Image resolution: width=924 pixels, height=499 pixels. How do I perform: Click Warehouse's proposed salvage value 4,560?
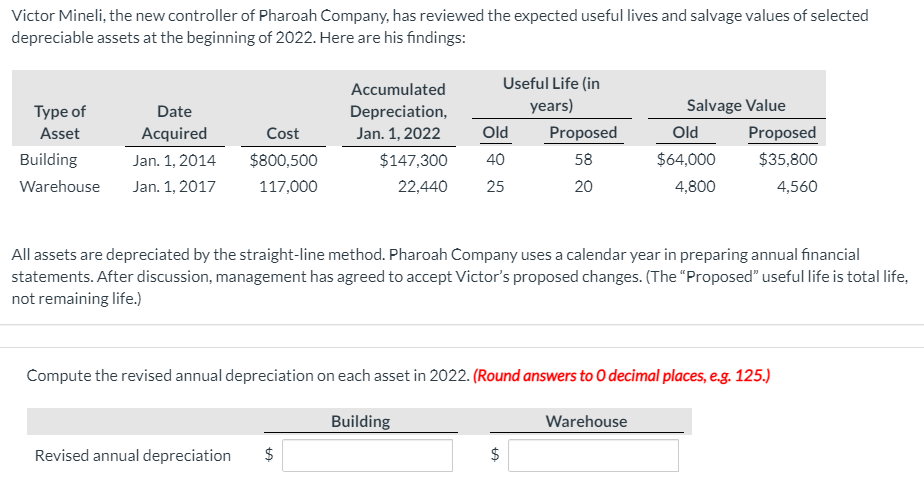[x=796, y=186]
